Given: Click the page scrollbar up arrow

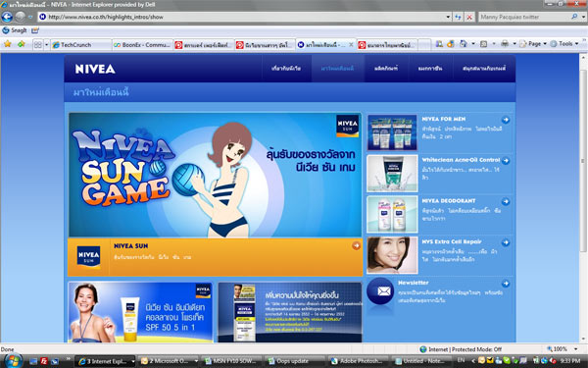Looking at the screenshot, I should 583,58.
